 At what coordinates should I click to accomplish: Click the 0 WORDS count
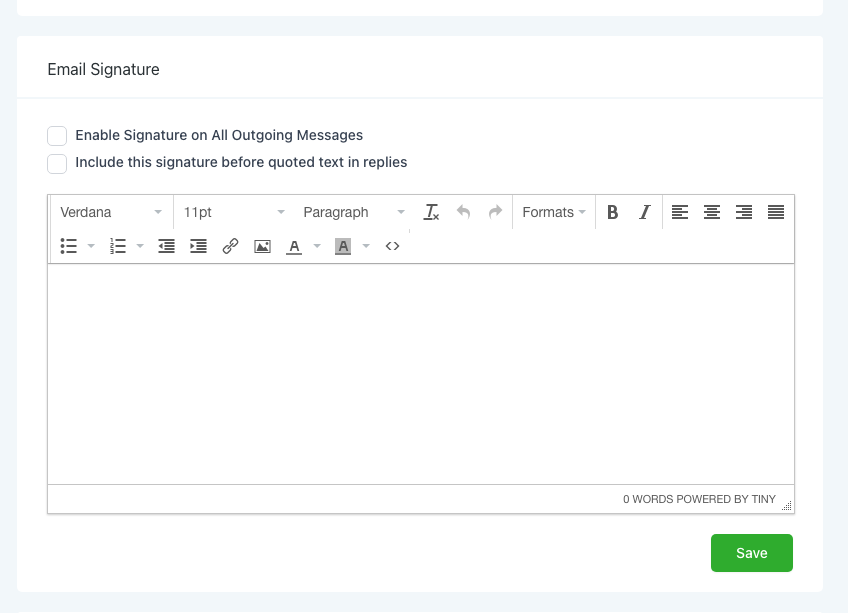pyautogui.click(x=648, y=499)
